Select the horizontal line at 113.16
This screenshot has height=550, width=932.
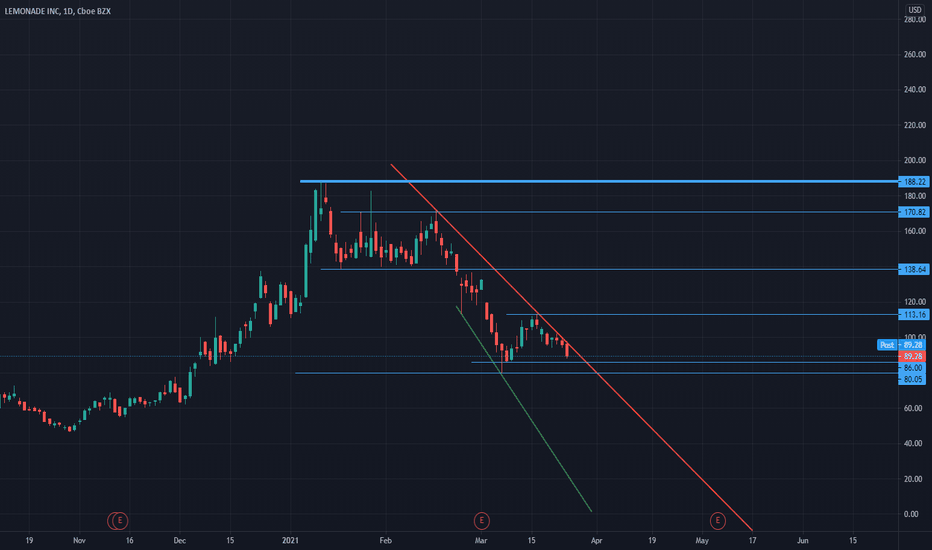tap(702, 315)
